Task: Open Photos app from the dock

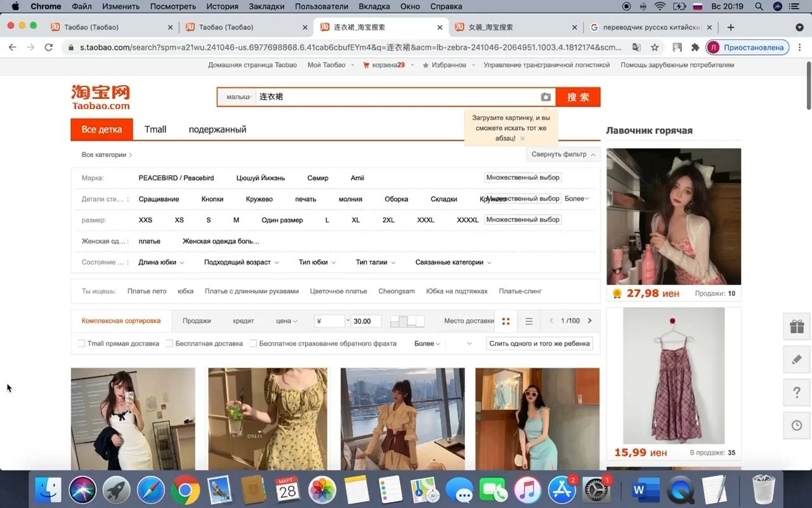Action: point(322,490)
